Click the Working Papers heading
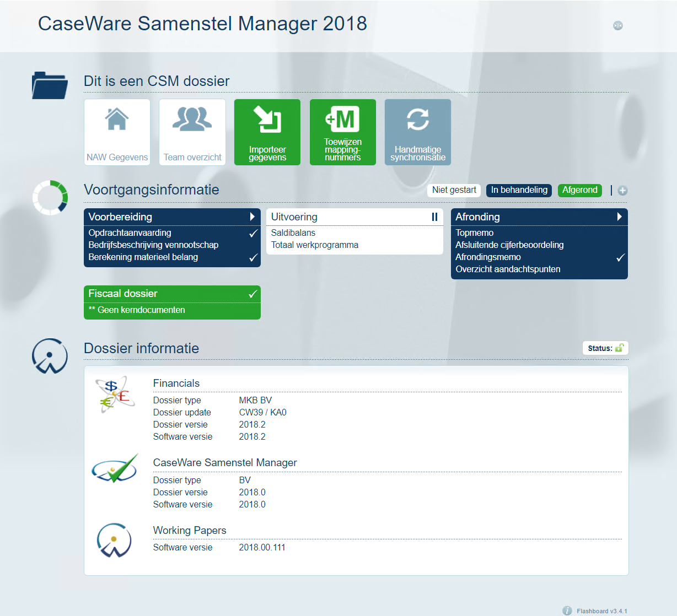Viewport: 677px width, 616px height. pyautogui.click(x=190, y=531)
